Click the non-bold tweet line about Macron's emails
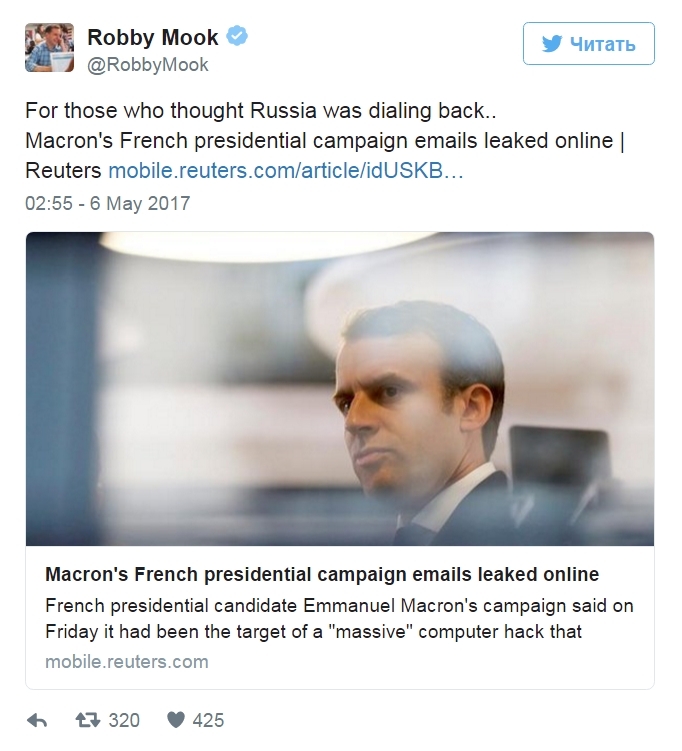 (x=318, y=140)
